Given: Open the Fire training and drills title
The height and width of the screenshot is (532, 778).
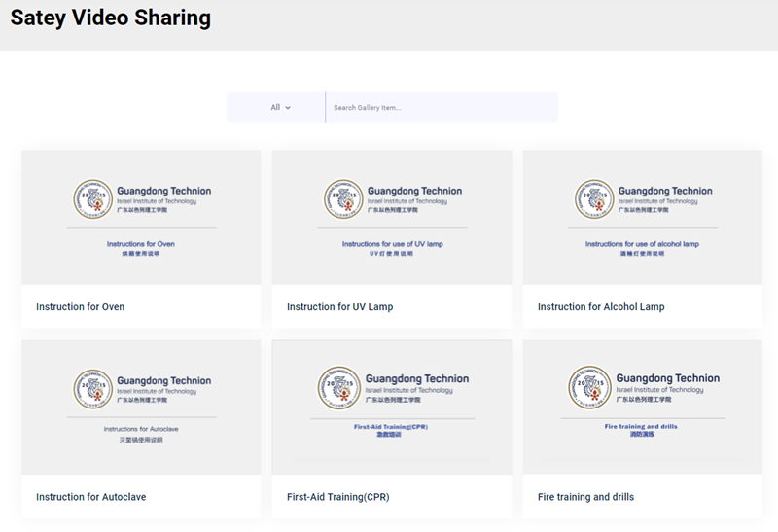Looking at the screenshot, I should [585, 497].
